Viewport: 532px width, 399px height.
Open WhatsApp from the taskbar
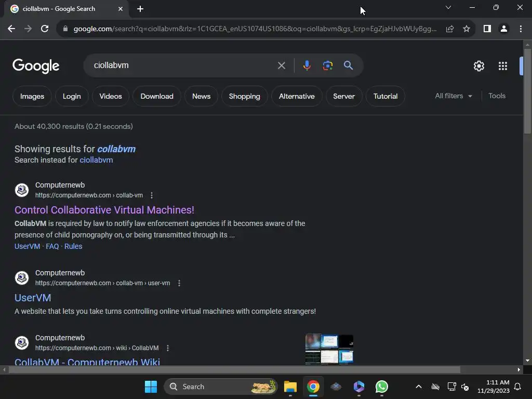(x=382, y=387)
